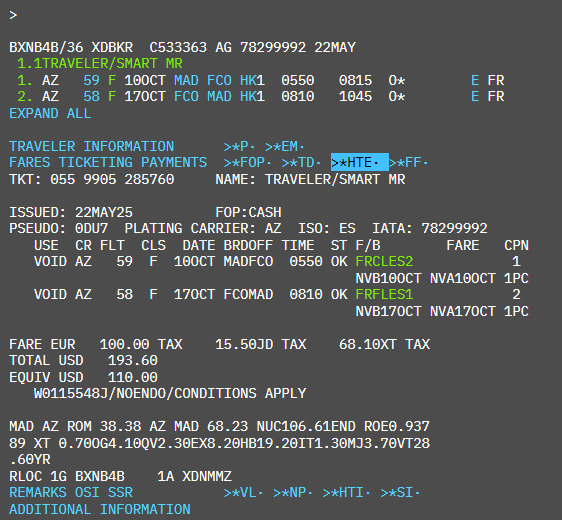562x520 pixels.
Task: Click the ISSUED: 22MAY25 text
Action: coord(71,212)
